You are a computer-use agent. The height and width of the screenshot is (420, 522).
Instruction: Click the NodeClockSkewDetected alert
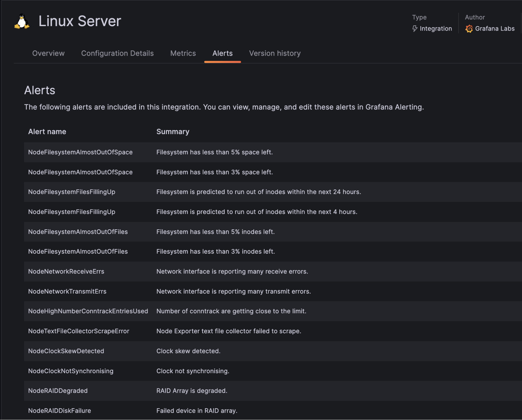[66, 351]
